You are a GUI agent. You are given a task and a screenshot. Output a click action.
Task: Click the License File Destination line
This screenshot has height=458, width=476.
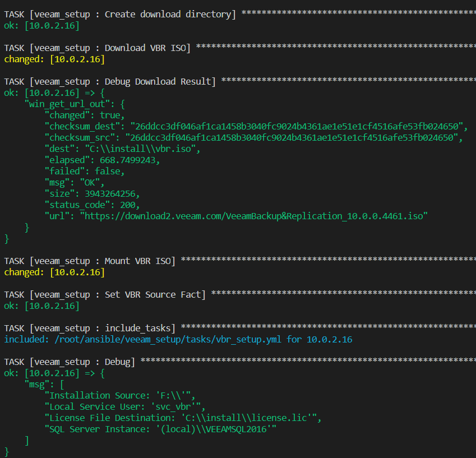pos(183,418)
